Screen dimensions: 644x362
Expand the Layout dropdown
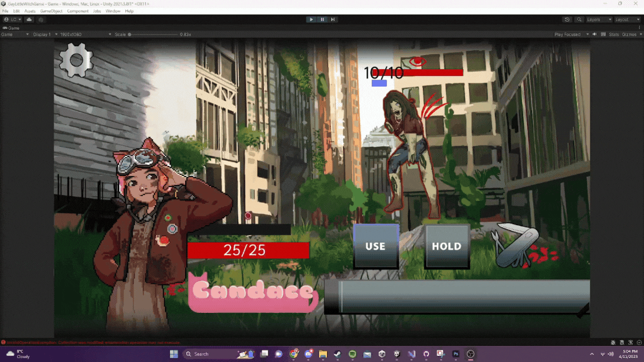(x=627, y=20)
